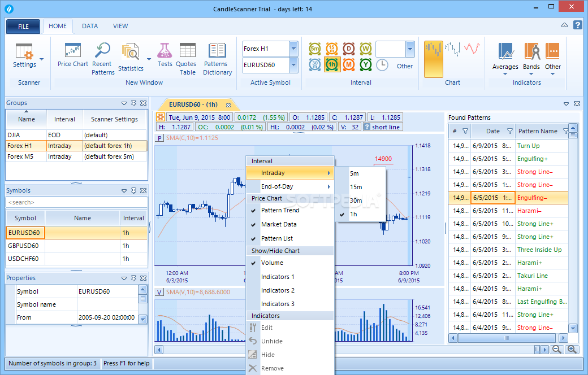The image size is (588, 375).
Task: Close the EURUSD60 - (1h) chart tab
Action: click(x=228, y=105)
